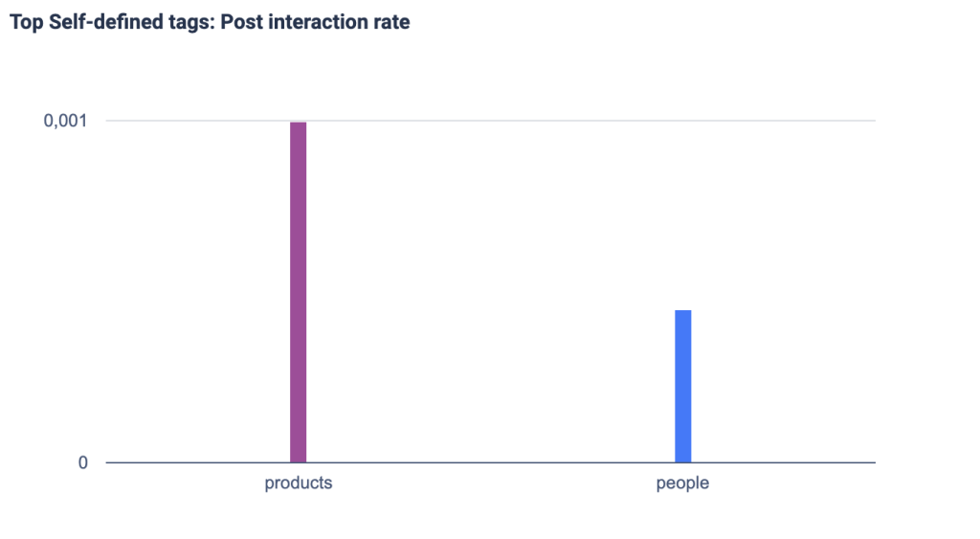This screenshot has height=539, width=980.
Task: Select the "products" x-axis label
Action: (299, 483)
